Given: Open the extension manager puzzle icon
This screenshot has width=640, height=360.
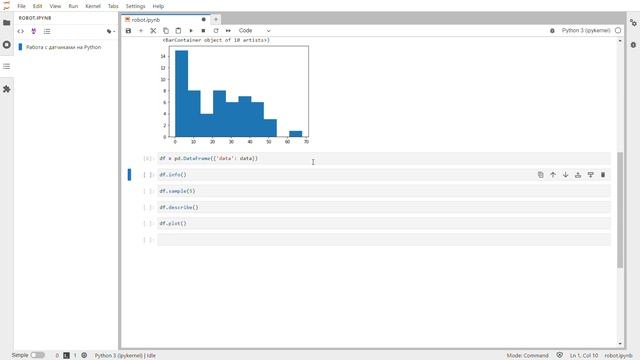Looking at the screenshot, I should point(7,89).
